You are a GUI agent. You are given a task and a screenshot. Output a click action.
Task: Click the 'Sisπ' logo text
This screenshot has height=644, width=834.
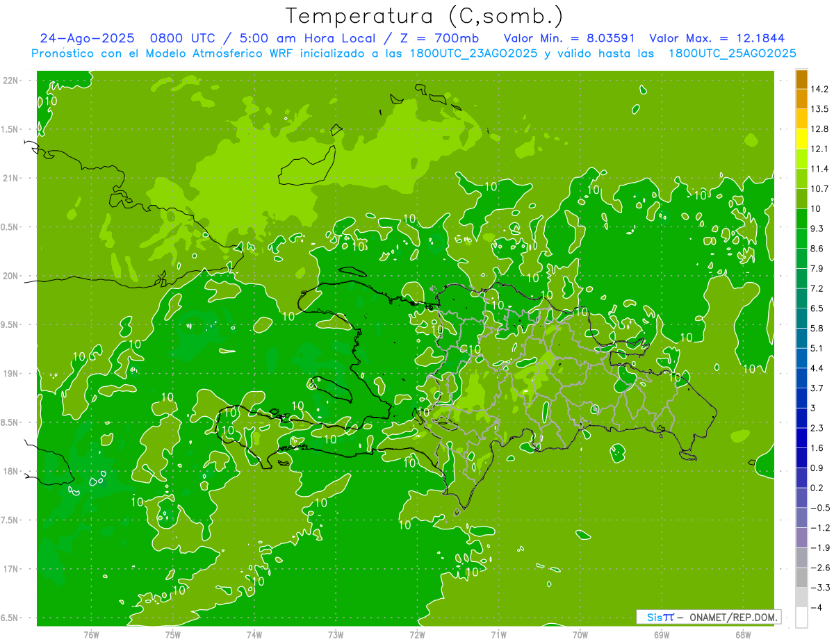(660, 617)
